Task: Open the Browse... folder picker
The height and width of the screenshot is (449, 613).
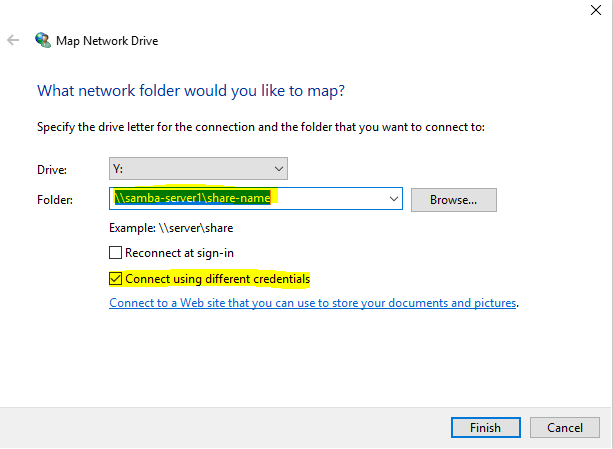Action: [x=453, y=200]
